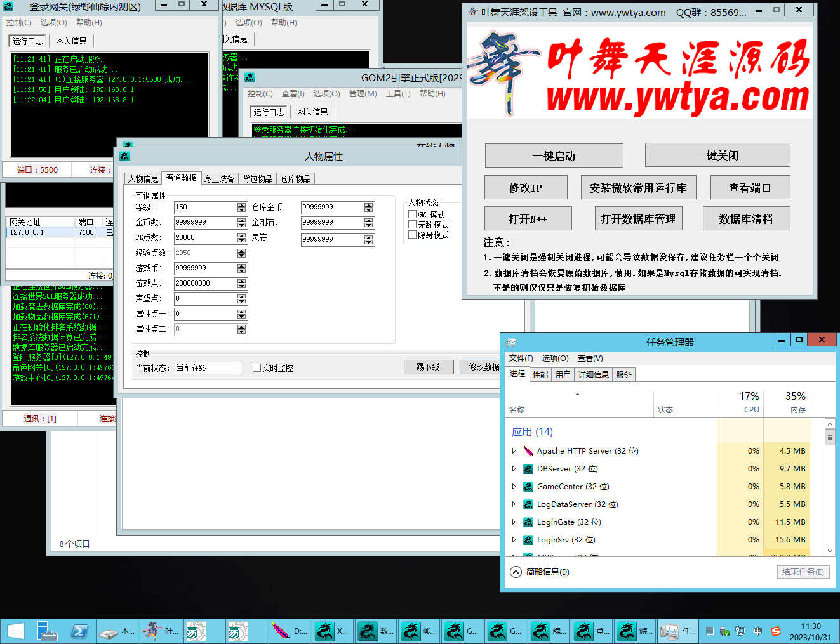The image size is (840, 644).
Task: Expand the LogDataServer process row
Action: click(x=514, y=504)
